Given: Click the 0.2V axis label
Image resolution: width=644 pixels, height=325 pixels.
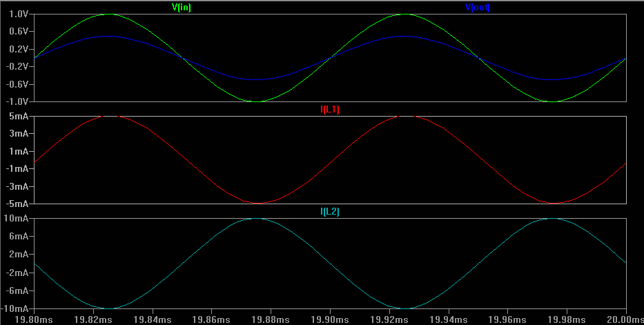Looking at the screenshot, I should 19,49.
